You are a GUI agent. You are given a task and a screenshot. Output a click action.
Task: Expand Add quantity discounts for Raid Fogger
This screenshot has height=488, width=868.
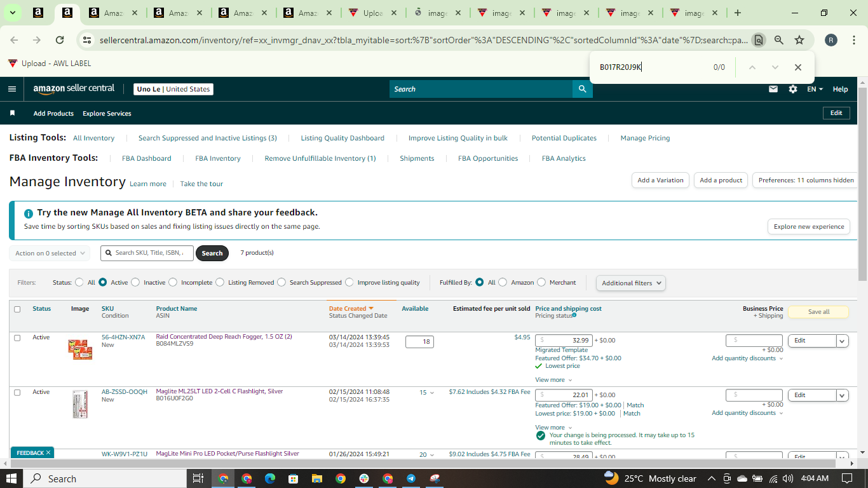pos(747,358)
